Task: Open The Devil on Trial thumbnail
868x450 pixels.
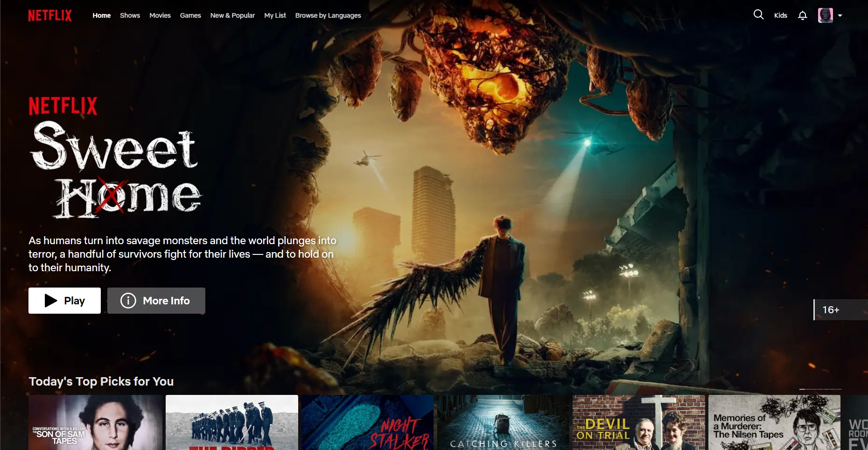Action: (x=639, y=422)
